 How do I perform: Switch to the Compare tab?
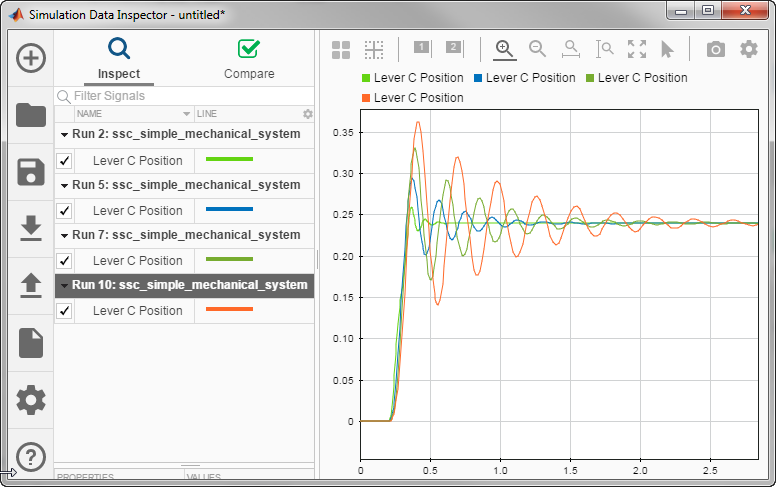pos(249,59)
